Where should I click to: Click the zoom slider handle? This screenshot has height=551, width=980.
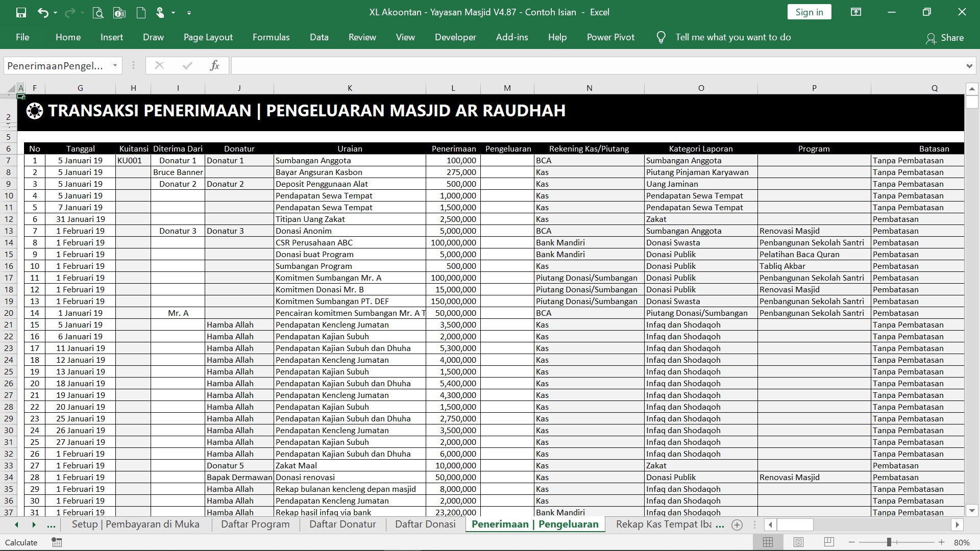click(889, 542)
